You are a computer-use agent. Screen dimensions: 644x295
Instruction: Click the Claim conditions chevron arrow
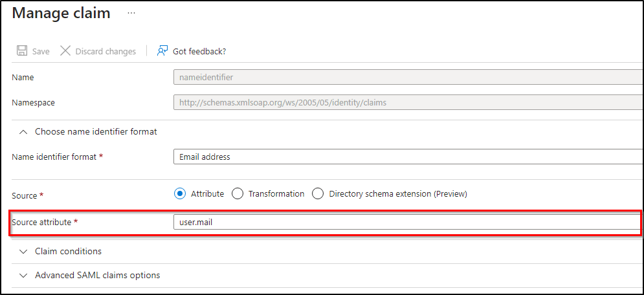tap(24, 251)
